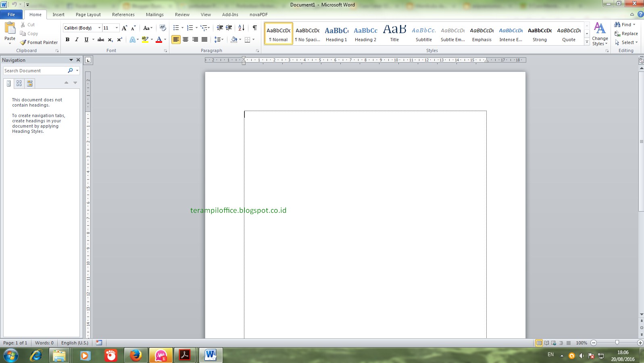This screenshot has width=644, height=363.
Task: Click the Paste clipboard icon
Action: (10, 28)
